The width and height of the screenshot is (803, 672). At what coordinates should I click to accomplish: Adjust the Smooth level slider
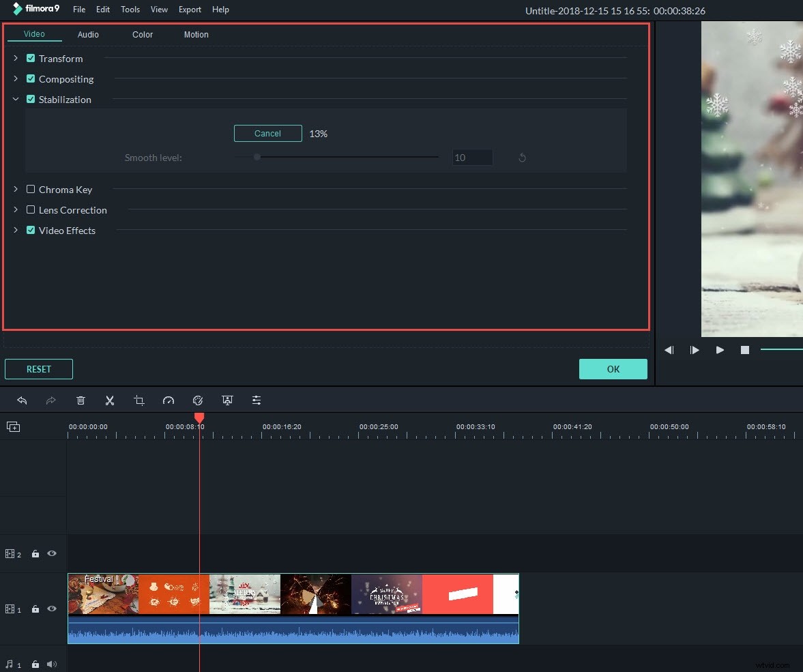point(257,157)
